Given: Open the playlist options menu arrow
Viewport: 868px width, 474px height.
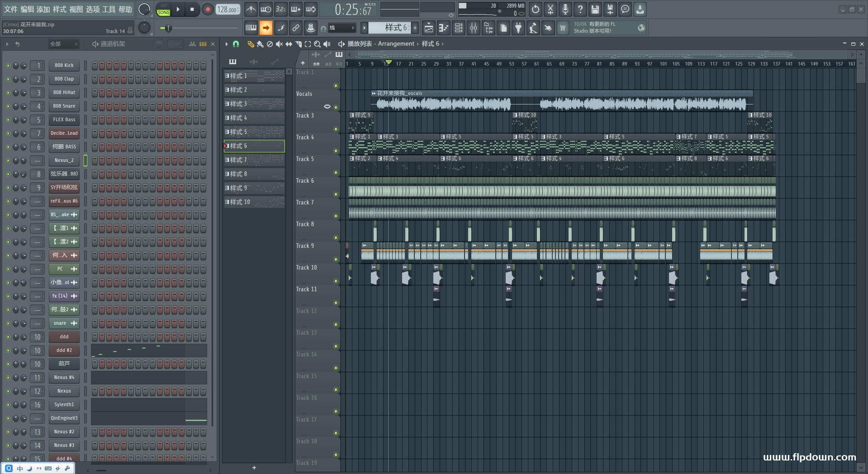Looking at the screenshot, I should (x=227, y=44).
